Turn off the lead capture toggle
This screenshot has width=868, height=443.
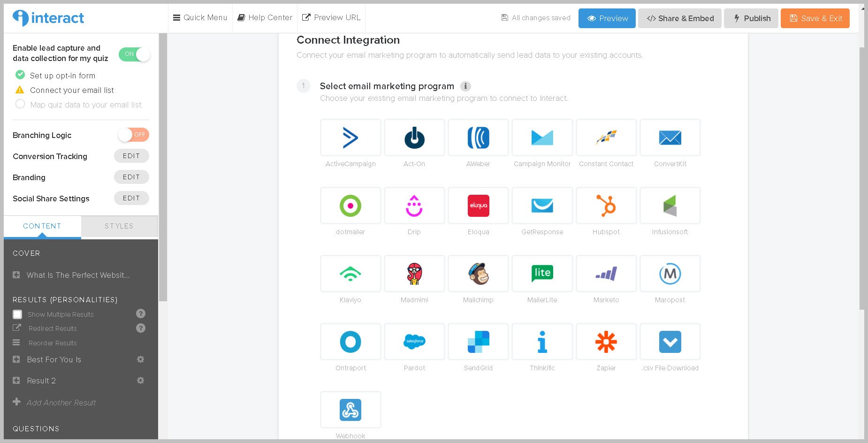tap(134, 54)
